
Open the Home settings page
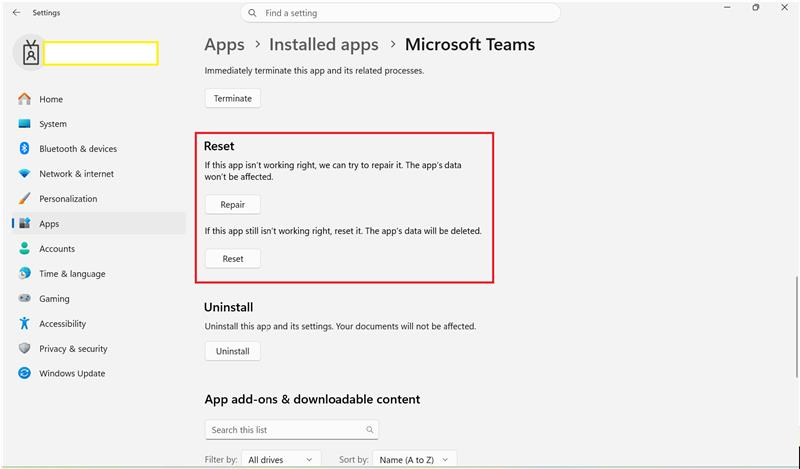[x=99, y=99]
